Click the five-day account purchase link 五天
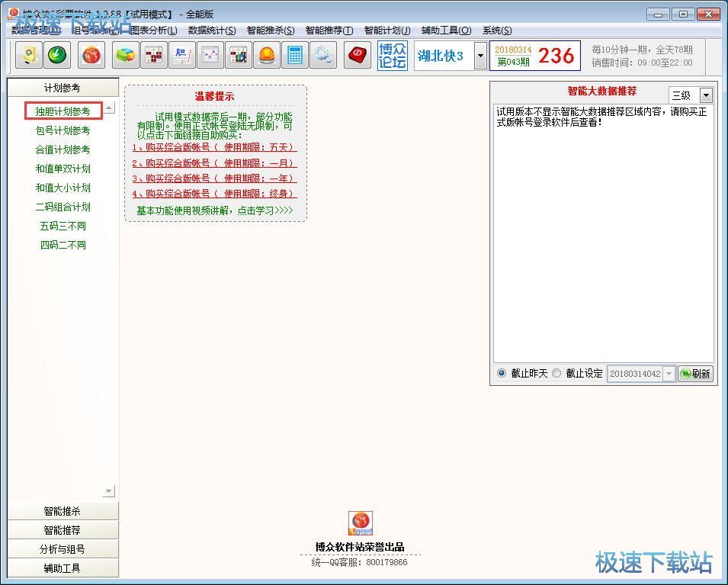 coord(214,147)
